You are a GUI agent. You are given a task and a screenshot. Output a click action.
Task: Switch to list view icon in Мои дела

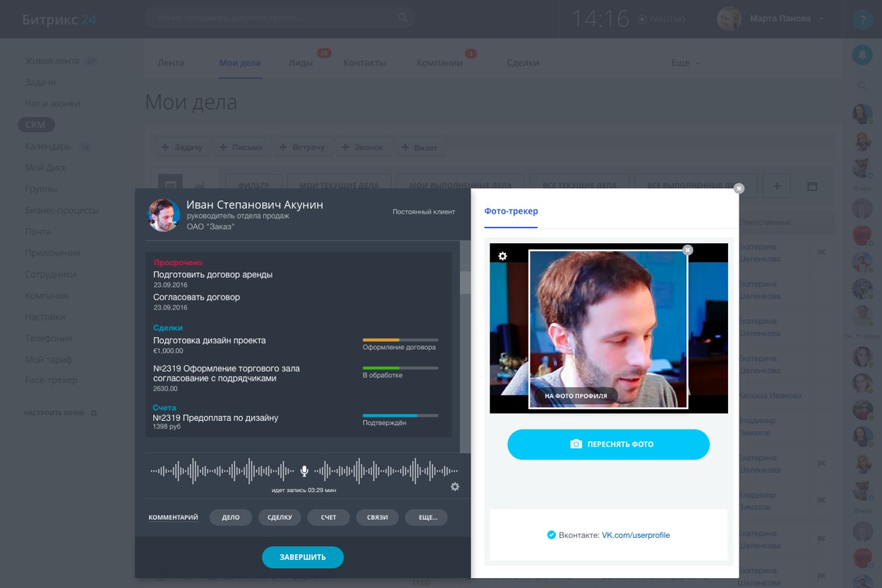coord(170,185)
